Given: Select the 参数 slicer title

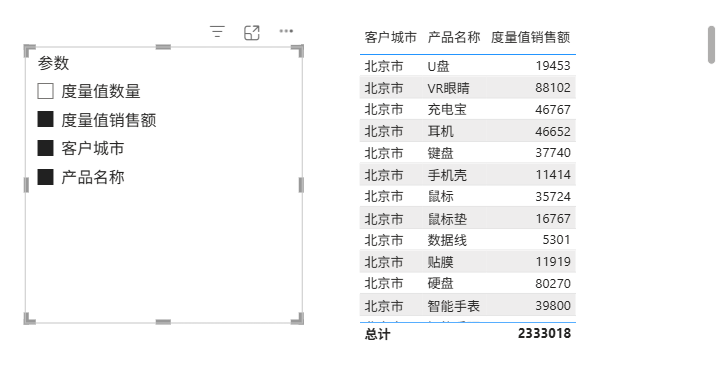Looking at the screenshot, I should click(x=54, y=63).
